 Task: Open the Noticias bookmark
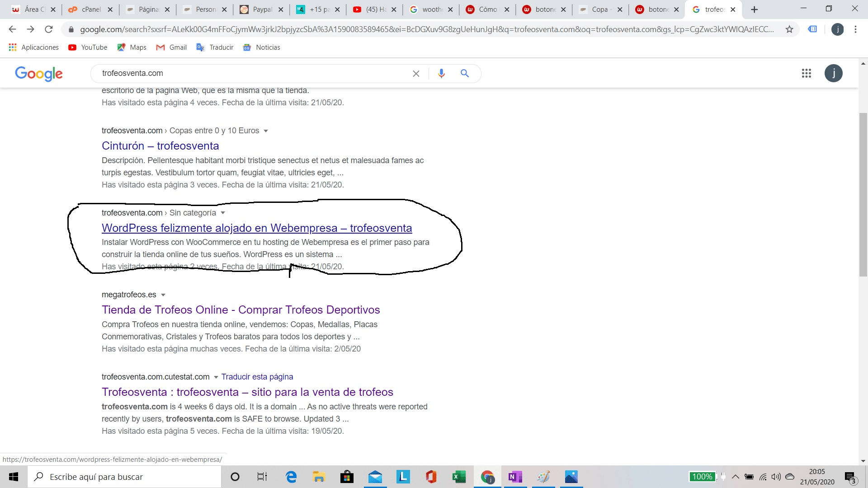coord(261,47)
